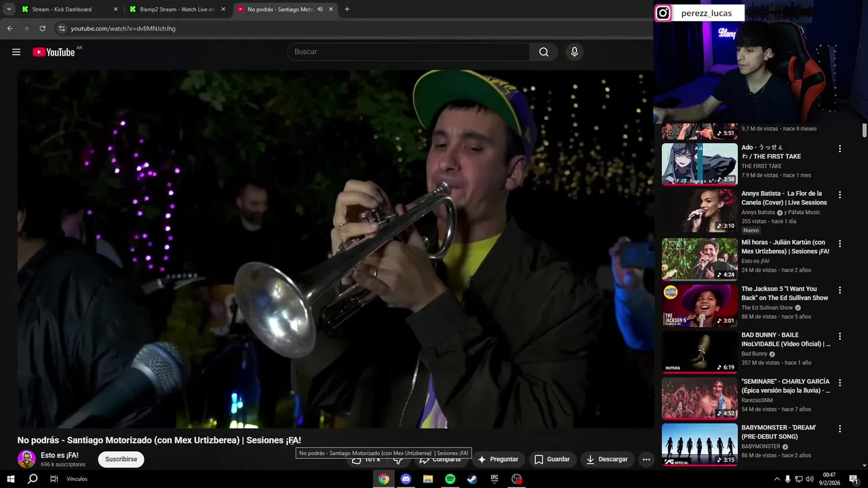This screenshot has width=868, height=488.
Task: Switch to Blamp2 Stream tab
Action: point(178,9)
